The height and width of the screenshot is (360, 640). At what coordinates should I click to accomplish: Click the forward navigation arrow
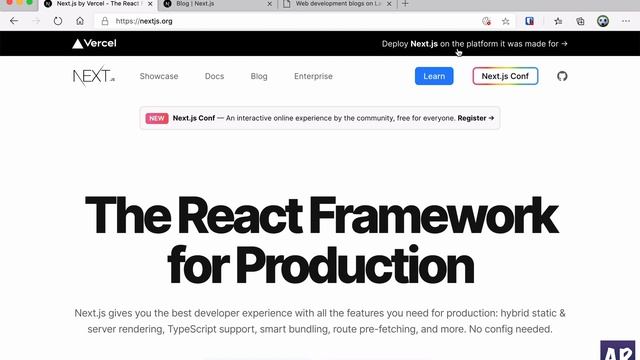(36, 21)
